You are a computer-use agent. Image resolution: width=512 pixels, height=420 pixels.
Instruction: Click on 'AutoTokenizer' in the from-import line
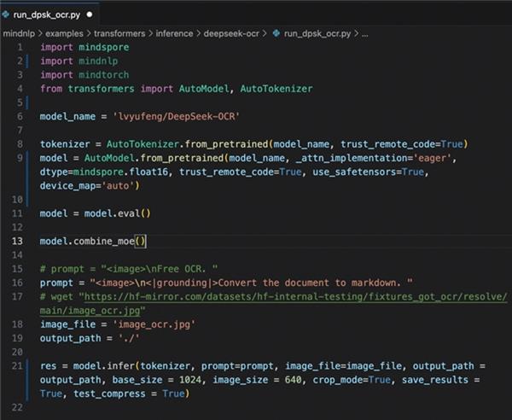(x=276, y=89)
